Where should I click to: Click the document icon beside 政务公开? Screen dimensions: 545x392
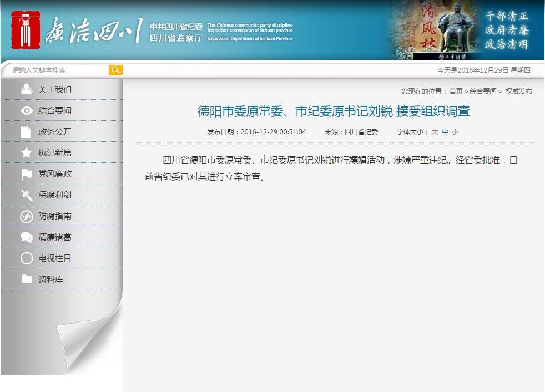coord(26,132)
